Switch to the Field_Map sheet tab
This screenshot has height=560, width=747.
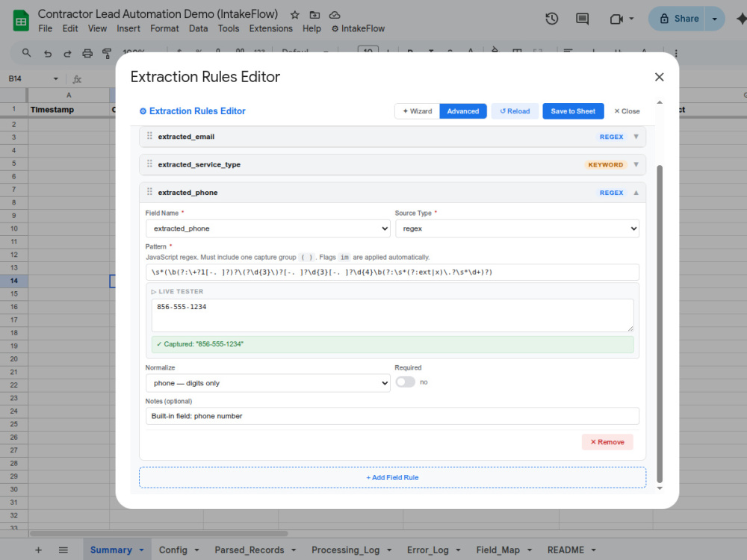coord(498,550)
